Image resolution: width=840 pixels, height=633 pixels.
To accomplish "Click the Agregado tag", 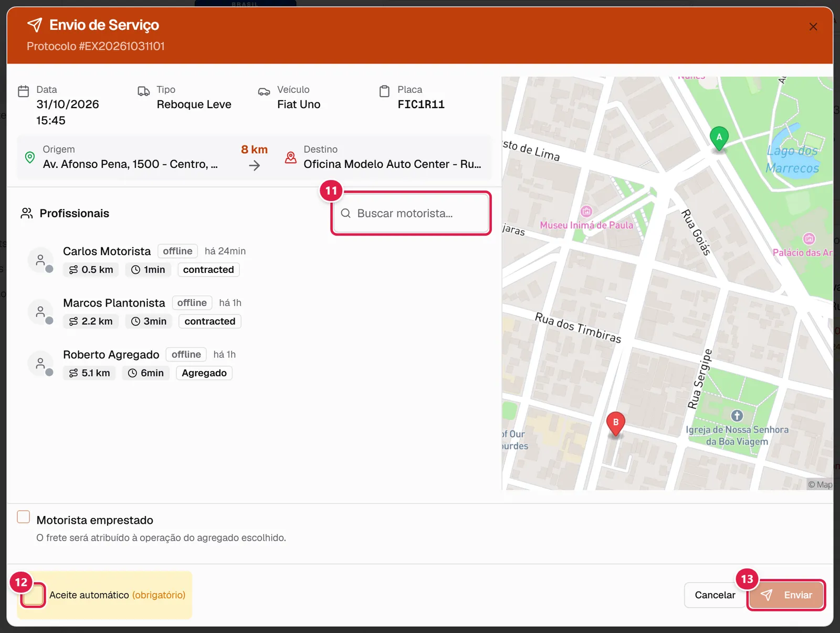I will pos(204,373).
